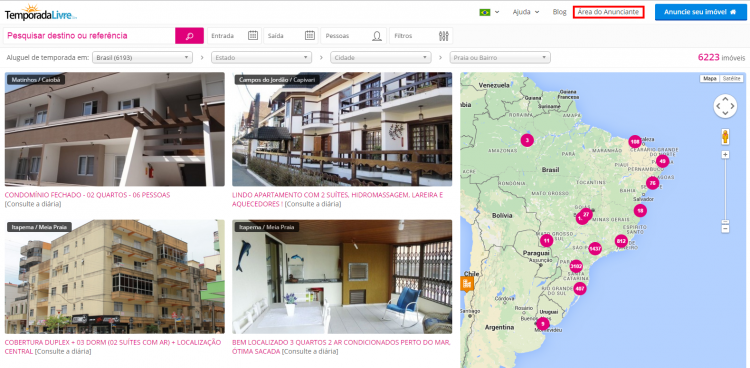Open the Saída calendar icon
750x368 pixels.
(x=310, y=35)
